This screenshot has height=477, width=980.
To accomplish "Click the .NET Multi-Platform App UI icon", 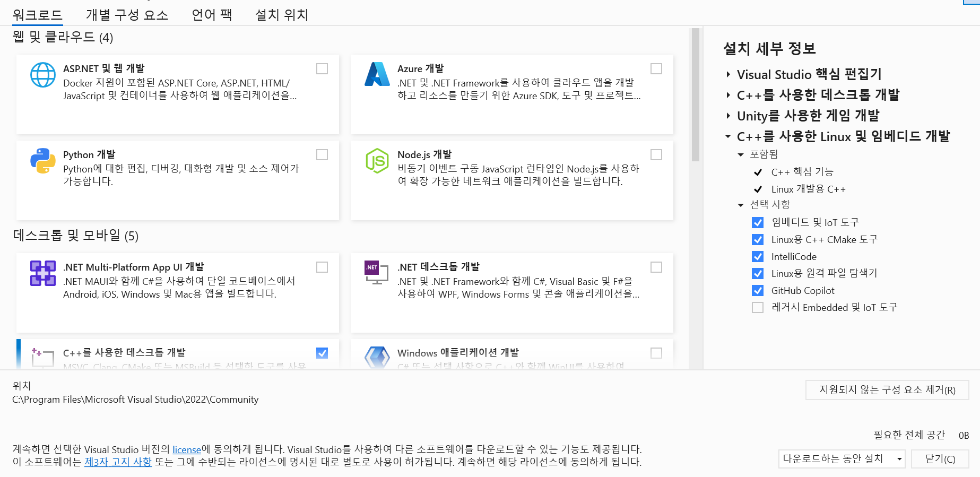I will coord(43,273).
